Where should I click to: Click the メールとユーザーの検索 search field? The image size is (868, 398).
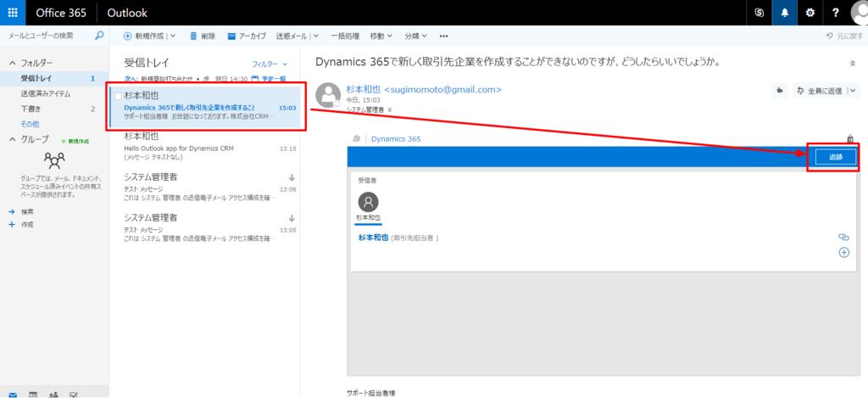[47, 36]
